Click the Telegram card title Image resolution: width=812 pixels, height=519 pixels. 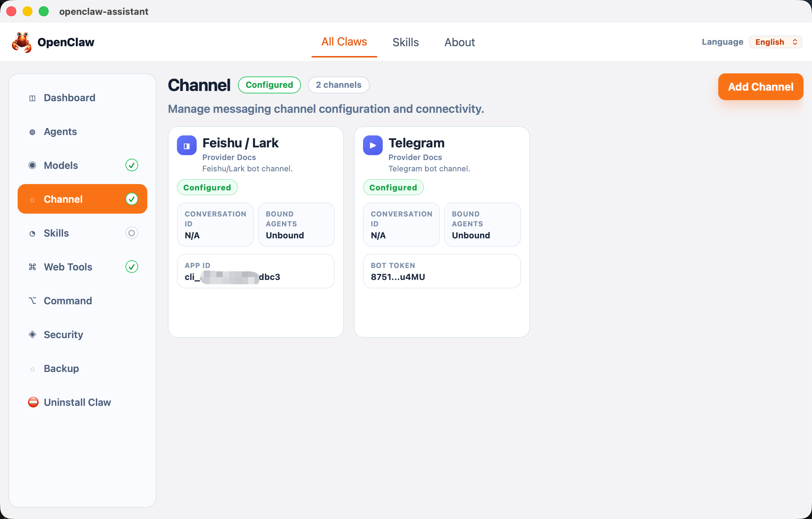coord(417,143)
